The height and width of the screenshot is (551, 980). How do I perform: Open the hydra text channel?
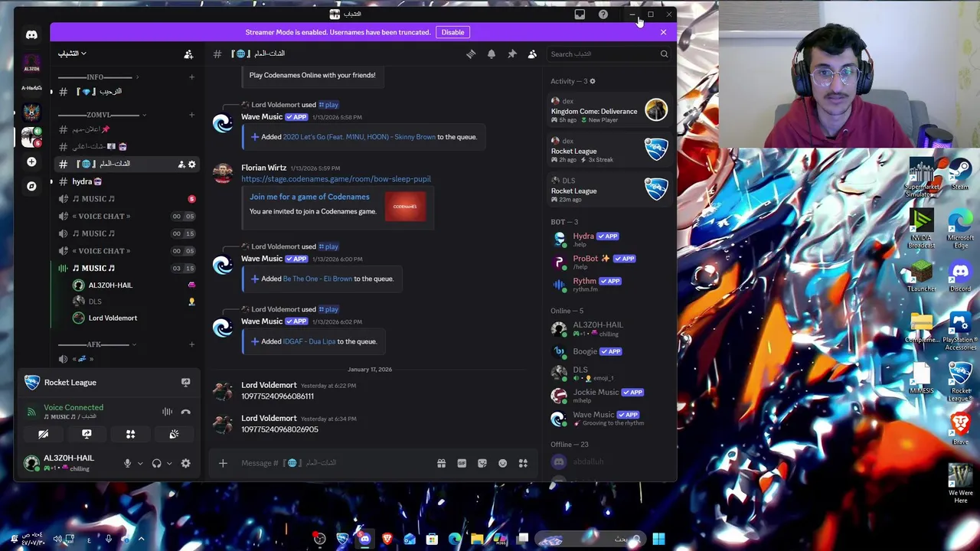click(x=126, y=181)
